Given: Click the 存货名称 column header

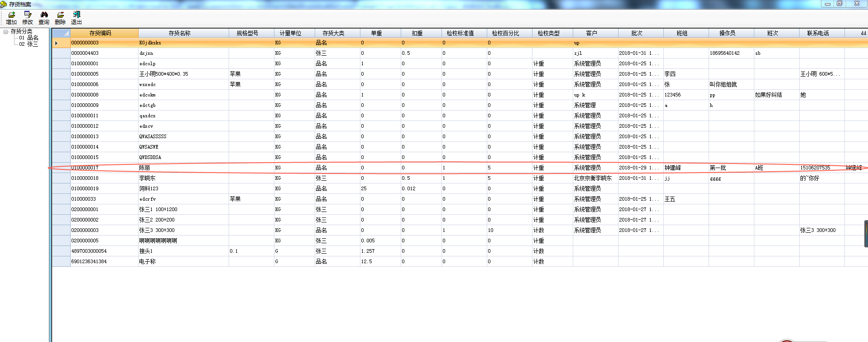Looking at the screenshot, I should (179, 33).
